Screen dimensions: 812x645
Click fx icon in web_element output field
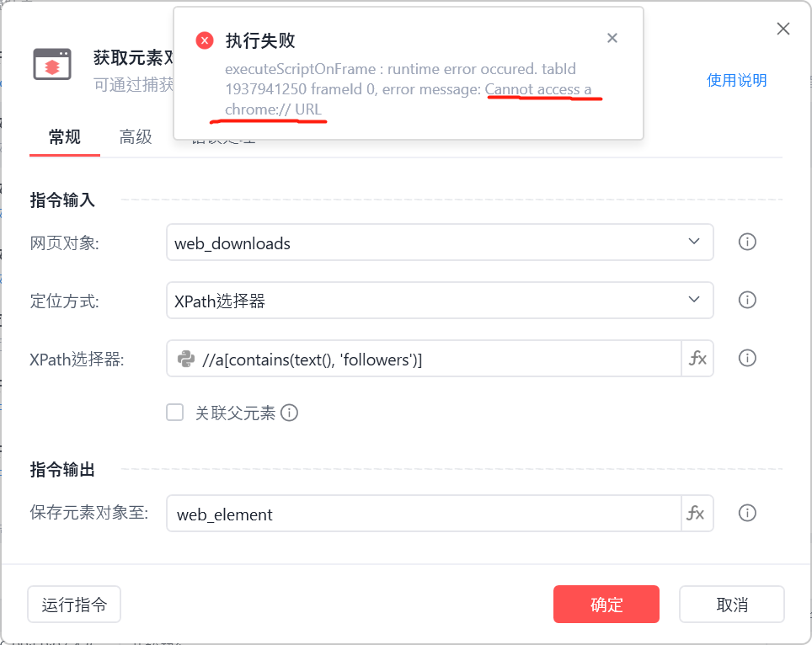pyautogui.click(x=697, y=513)
